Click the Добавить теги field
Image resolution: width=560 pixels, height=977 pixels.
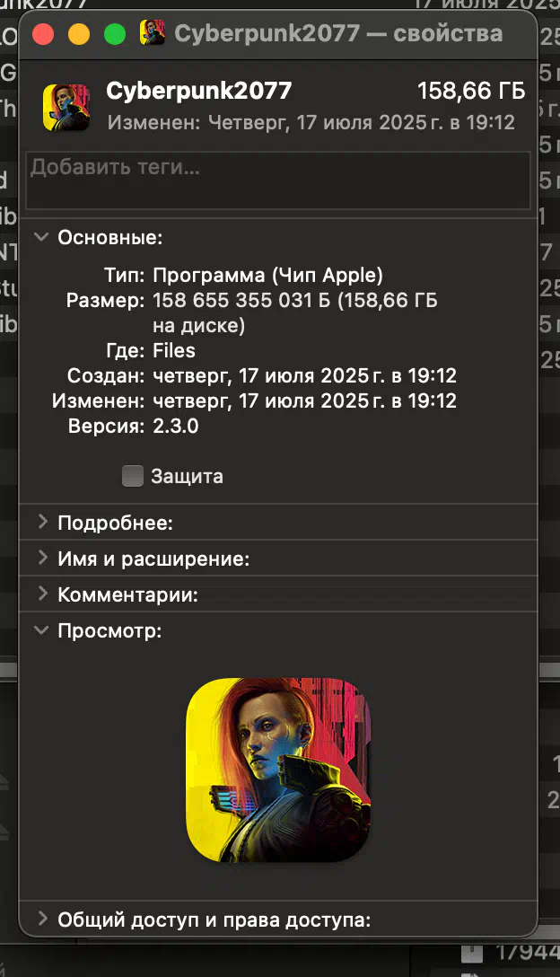[x=278, y=180]
